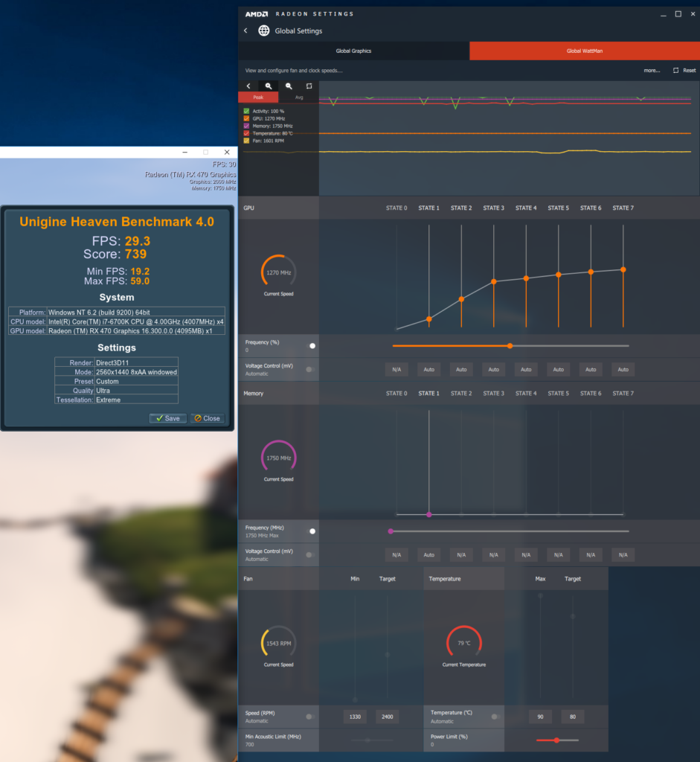Click GPU State 7 voltage Auto box
Screen dimensions: 700x762
pyautogui.click(x=623, y=369)
